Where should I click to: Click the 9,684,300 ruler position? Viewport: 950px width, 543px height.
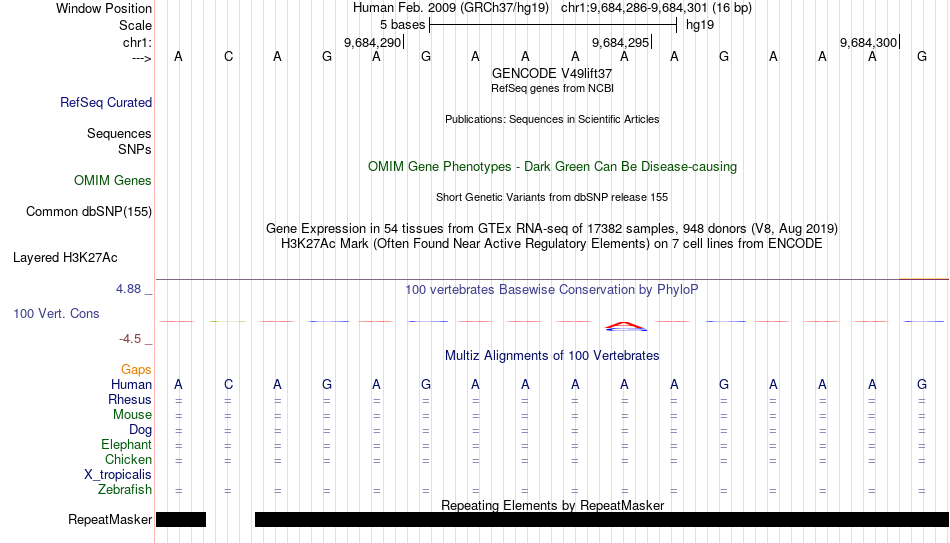869,42
